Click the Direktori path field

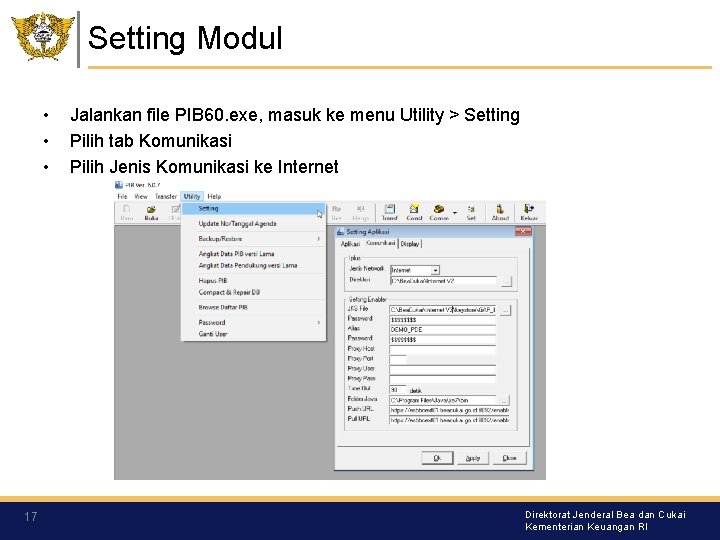click(x=443, y=281)
